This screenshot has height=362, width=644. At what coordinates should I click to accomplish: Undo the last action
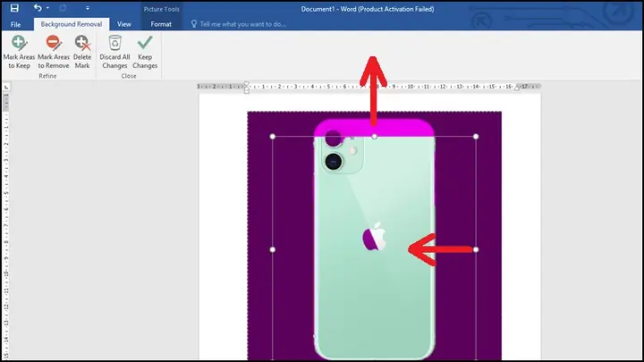38,8
